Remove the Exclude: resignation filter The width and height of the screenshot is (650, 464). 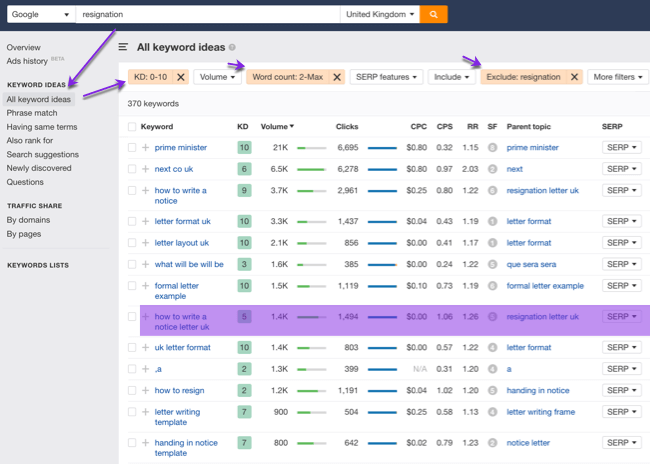coord(574,77)
